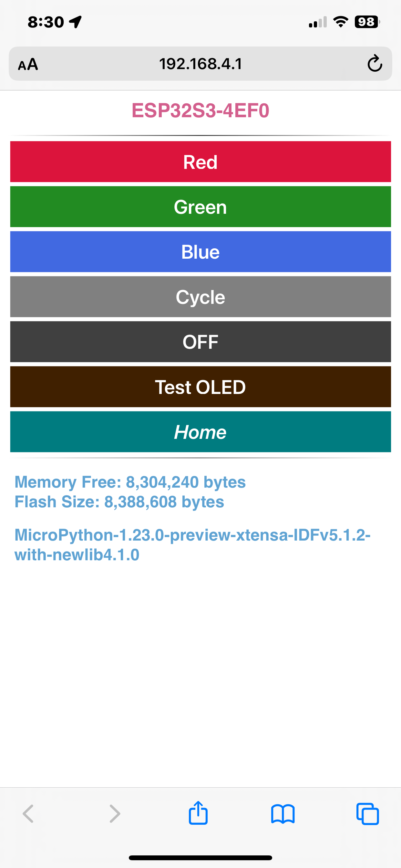Click the Green LED button
The width and height of the screenshot is (401, 868).
point(200,207)
